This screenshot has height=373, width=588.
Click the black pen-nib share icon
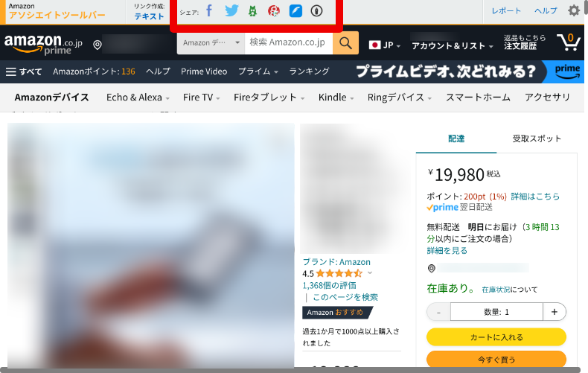click(x=316, y=11)
